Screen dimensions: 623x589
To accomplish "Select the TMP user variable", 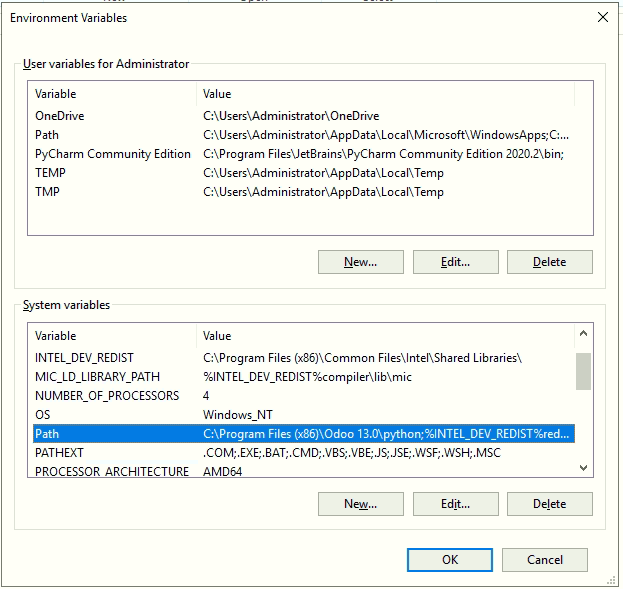I will pos(47,192).
